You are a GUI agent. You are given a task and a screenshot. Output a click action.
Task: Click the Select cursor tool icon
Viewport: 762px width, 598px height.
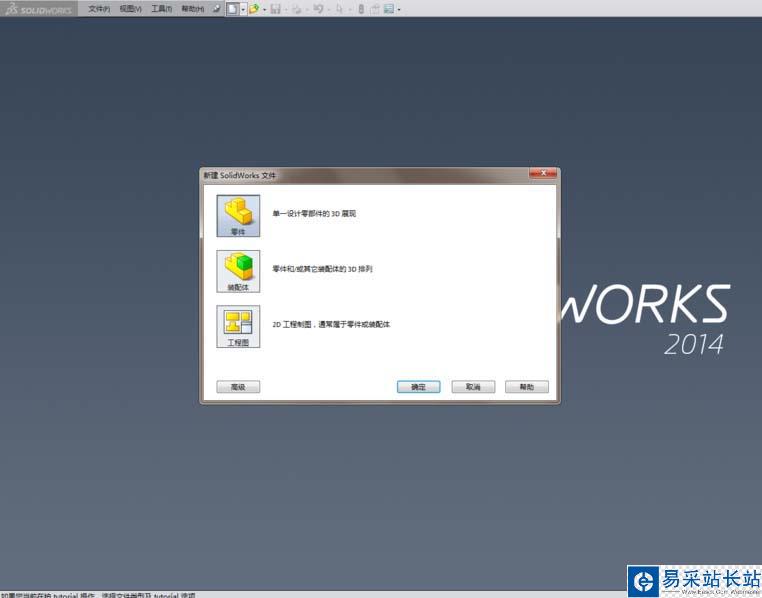340,9
